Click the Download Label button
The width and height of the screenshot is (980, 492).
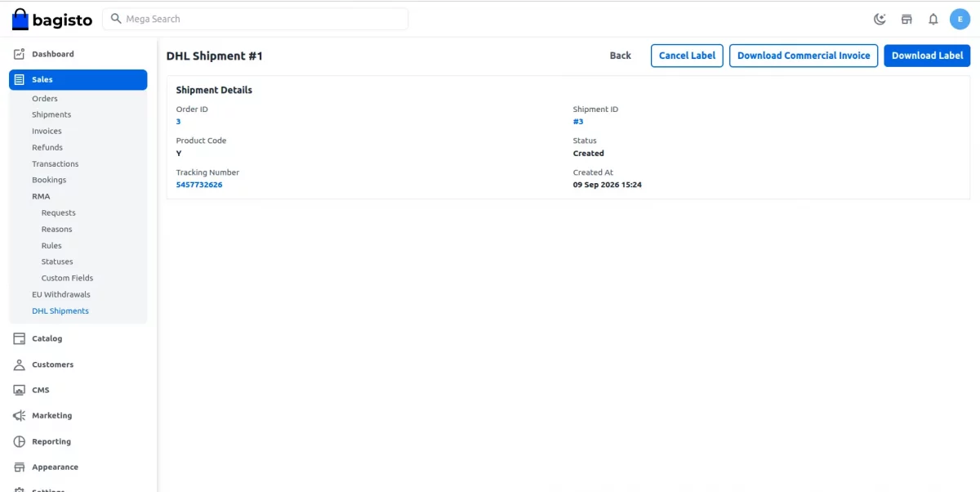(927, 56)
